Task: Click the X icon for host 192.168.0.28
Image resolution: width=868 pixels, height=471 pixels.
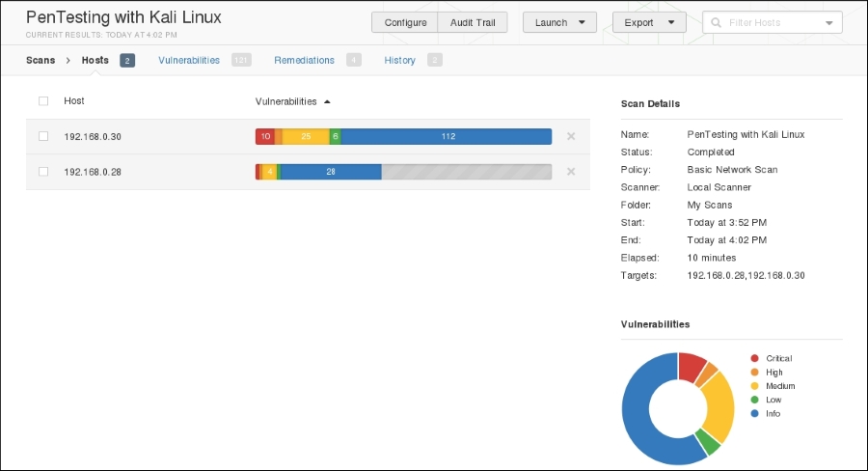Action: (x=571, y=172)
